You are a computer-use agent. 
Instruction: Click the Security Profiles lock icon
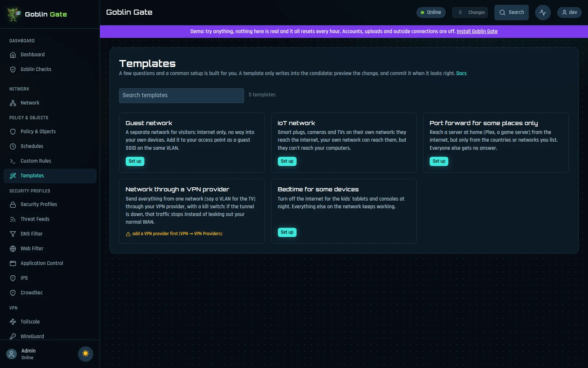click(13, 205)
